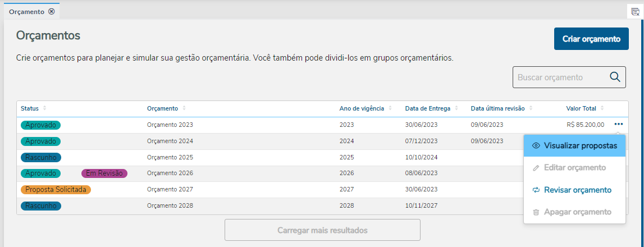Viewport: 644px width, 247px height.
Task: Click the Em Revisão status badge
Action: 104,173
